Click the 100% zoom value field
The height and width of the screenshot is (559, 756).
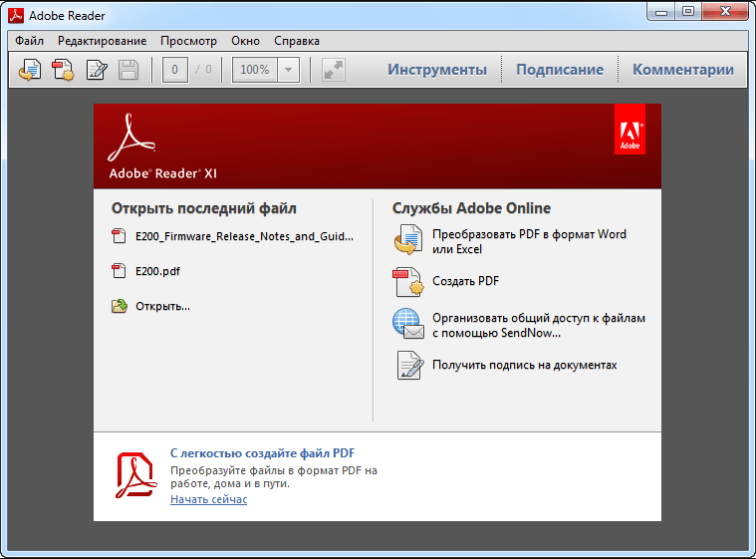pos(255,70)
